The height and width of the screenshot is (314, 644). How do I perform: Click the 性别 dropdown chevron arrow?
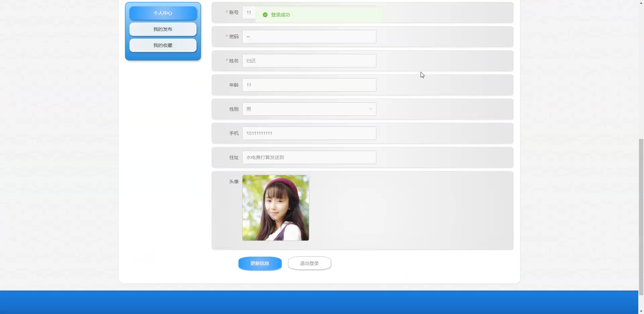[370, 109]
